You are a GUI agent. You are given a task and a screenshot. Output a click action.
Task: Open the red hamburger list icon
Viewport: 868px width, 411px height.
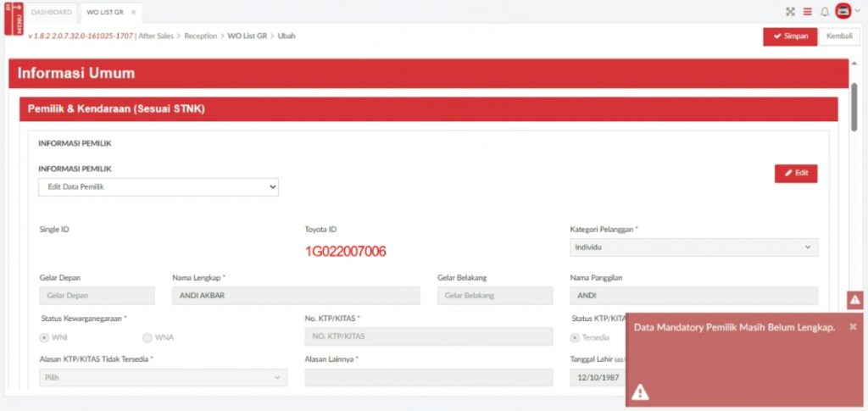807,12
